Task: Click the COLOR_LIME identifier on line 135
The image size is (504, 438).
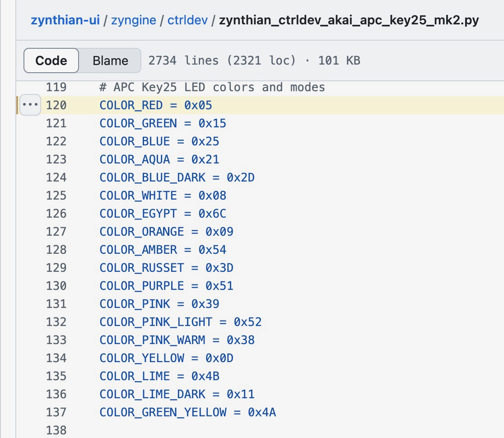Action: (135, 376)
